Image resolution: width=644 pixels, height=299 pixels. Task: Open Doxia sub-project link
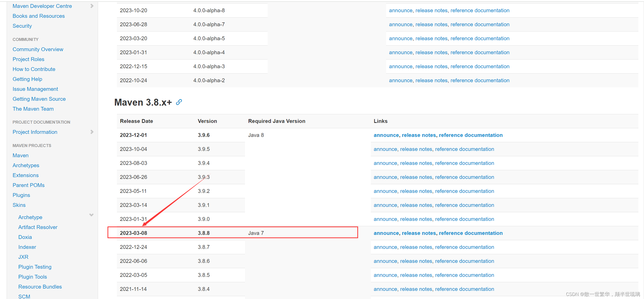tap(25, 237)
